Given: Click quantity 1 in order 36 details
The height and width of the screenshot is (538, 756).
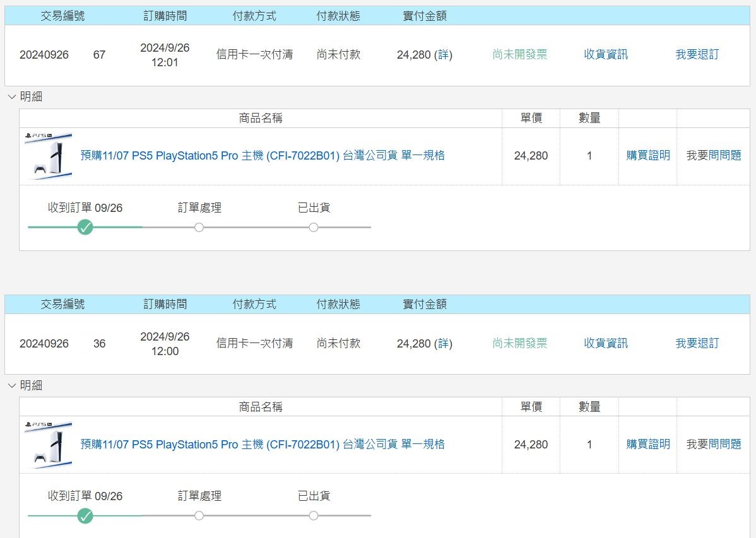Looking at the screenshot, I should (589, 445).
